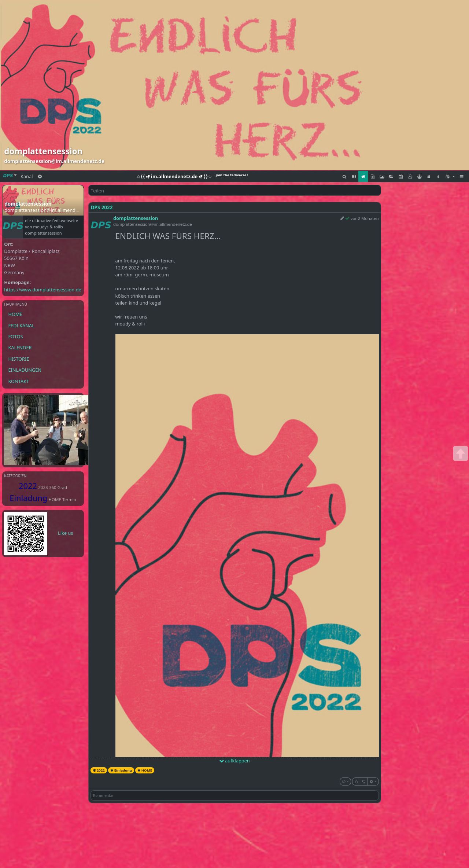This screenshot has width=469, height=868.
Task: Open the hamburger menu in navbar
Action: point(461,177)
